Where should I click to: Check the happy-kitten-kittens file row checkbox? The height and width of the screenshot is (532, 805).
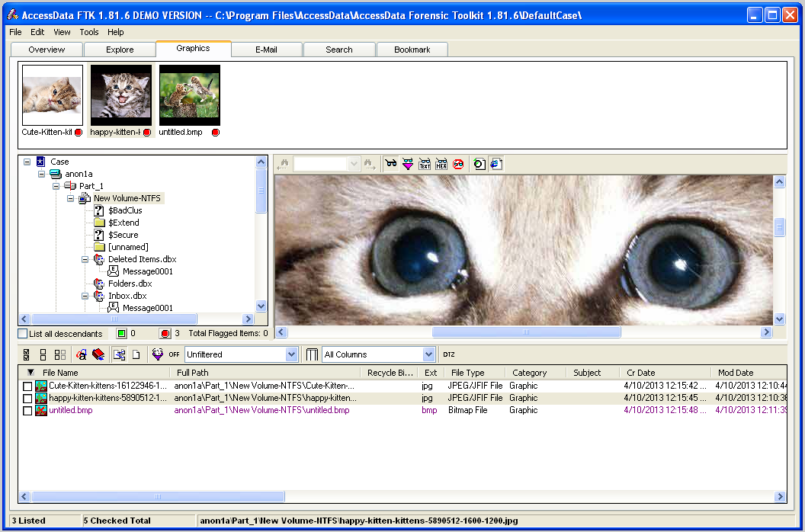click(x=27, y=399)
